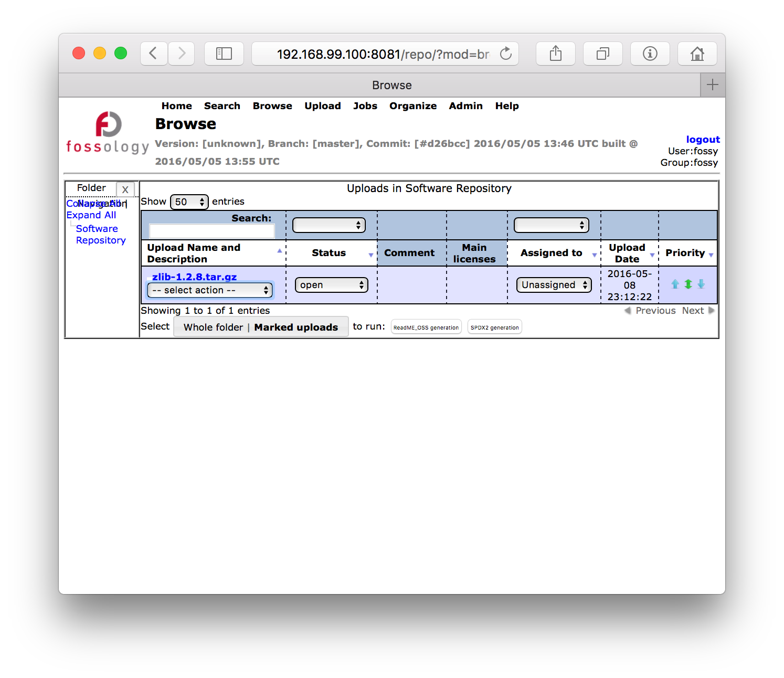Open the Search menu
The width and height of the screenshot is (784, 678).
coord(222,106)
